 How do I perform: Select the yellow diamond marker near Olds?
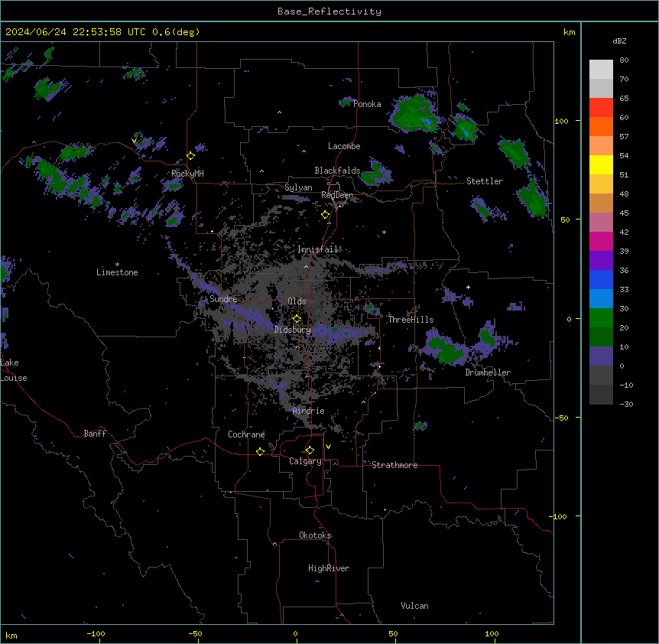click(x=297, y=319)
